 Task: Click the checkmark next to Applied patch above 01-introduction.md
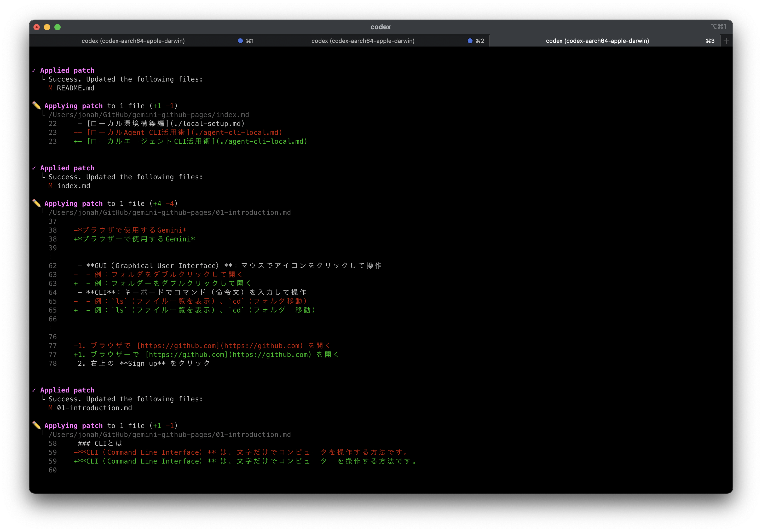click(x=34, y=390)
